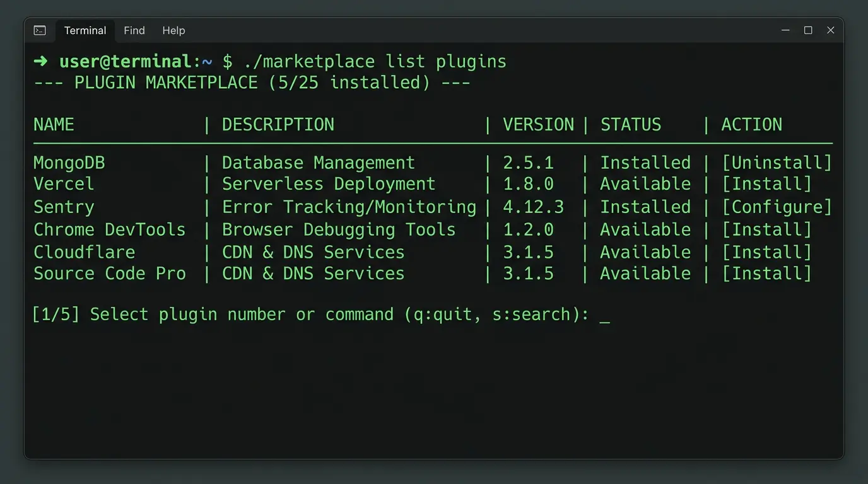868x484 pixels.
Task: Select the Chrome DevTools plugin name
Action: coord(110,229)
